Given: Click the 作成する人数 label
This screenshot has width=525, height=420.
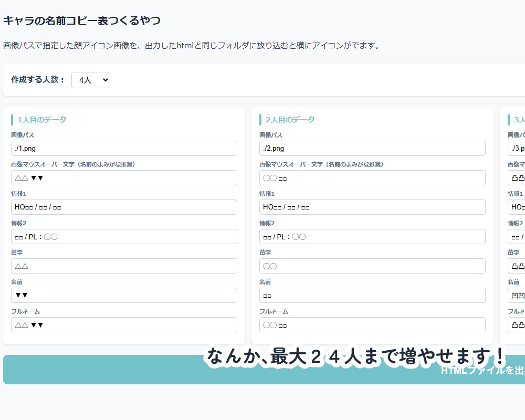Looking at the screenshot, I should [x=37, y=80].
